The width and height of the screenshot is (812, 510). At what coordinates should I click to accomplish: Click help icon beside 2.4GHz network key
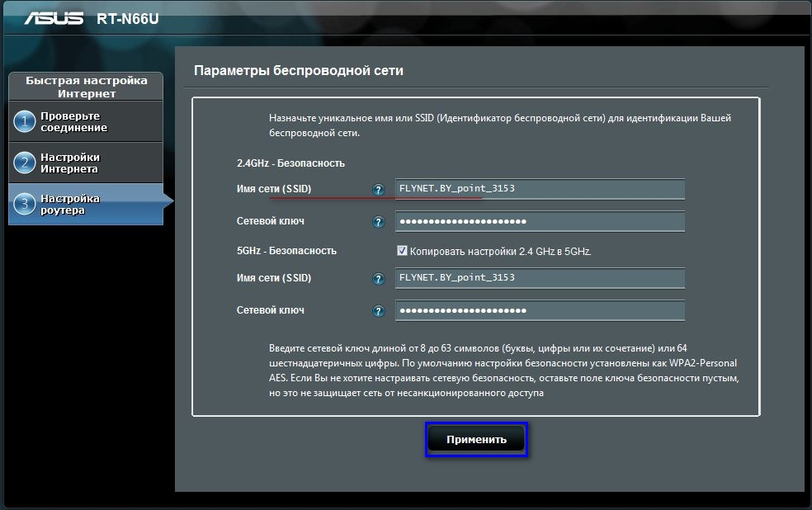point(379,222)
